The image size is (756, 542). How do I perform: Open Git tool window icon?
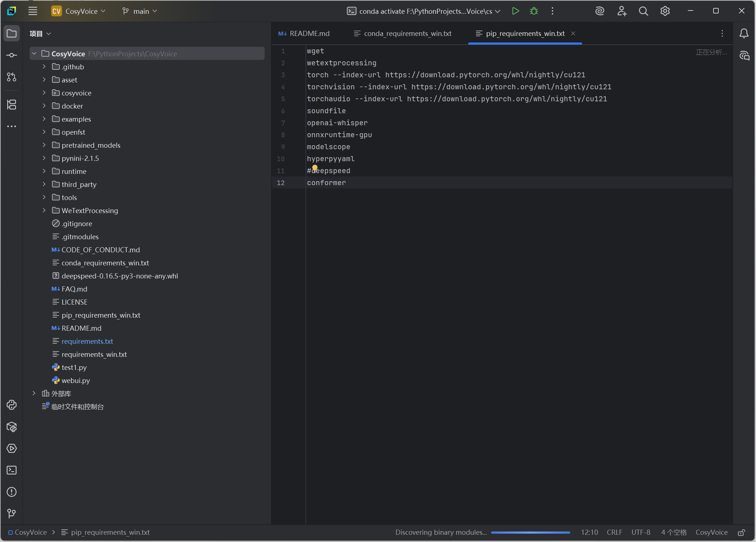[x=12, y=513]
